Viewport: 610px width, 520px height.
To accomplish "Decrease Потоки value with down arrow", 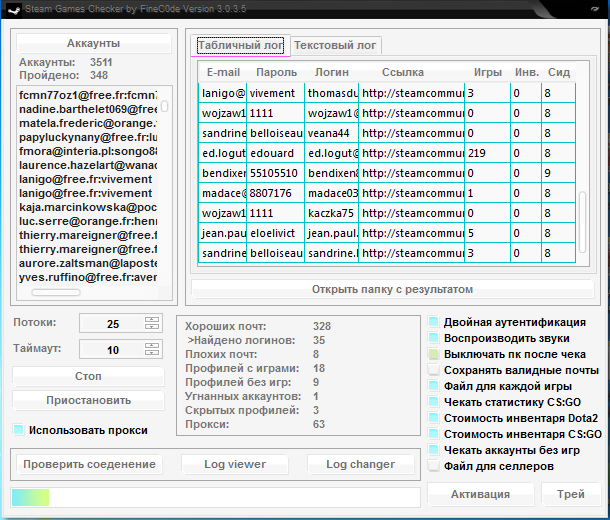I will (x=152, y=326).
